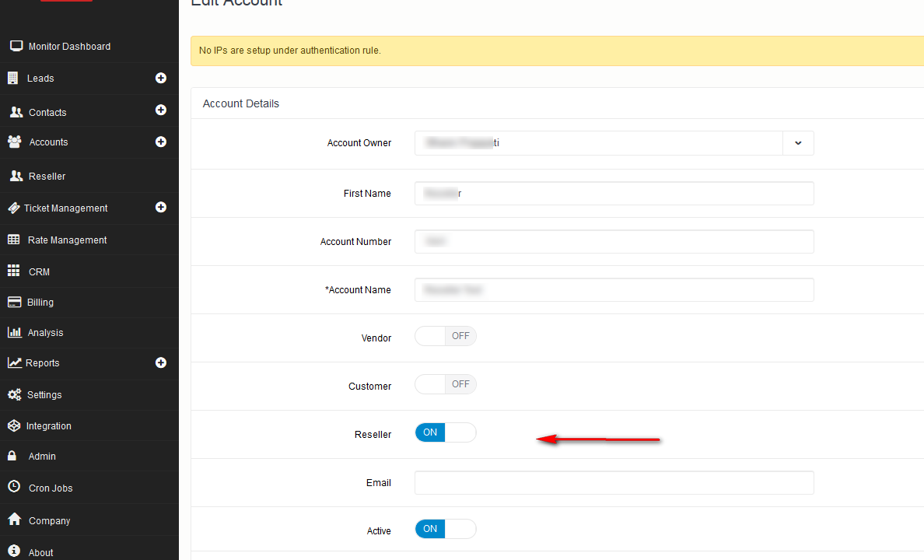Open the About link in sidebar
This screenshot has width=924, height=560.
[40, 552]
